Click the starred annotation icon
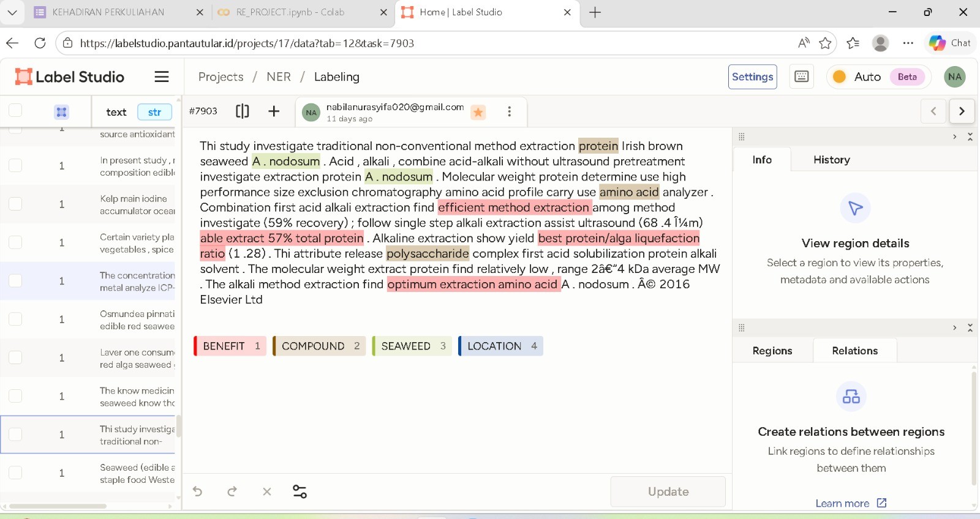 [x=478, y=112]
